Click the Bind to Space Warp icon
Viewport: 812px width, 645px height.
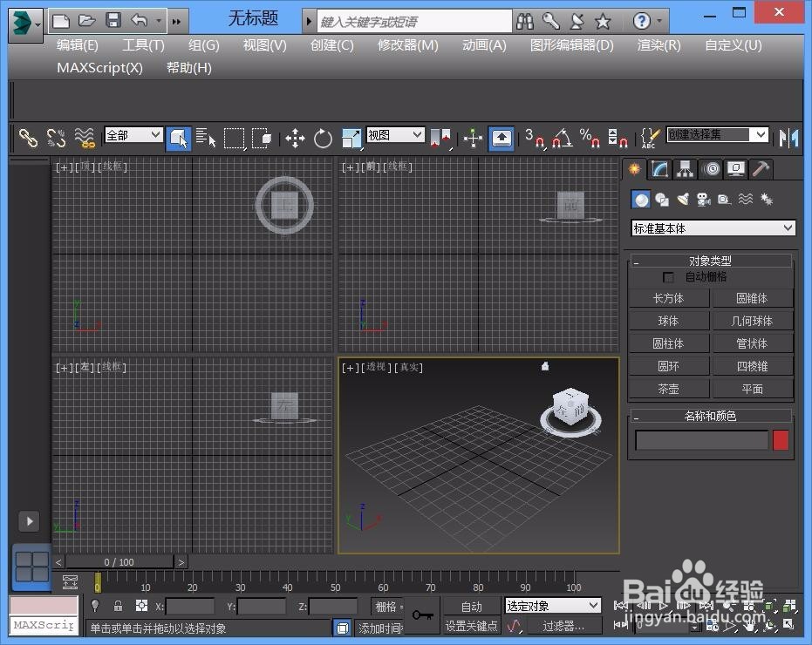pos(85,139)
